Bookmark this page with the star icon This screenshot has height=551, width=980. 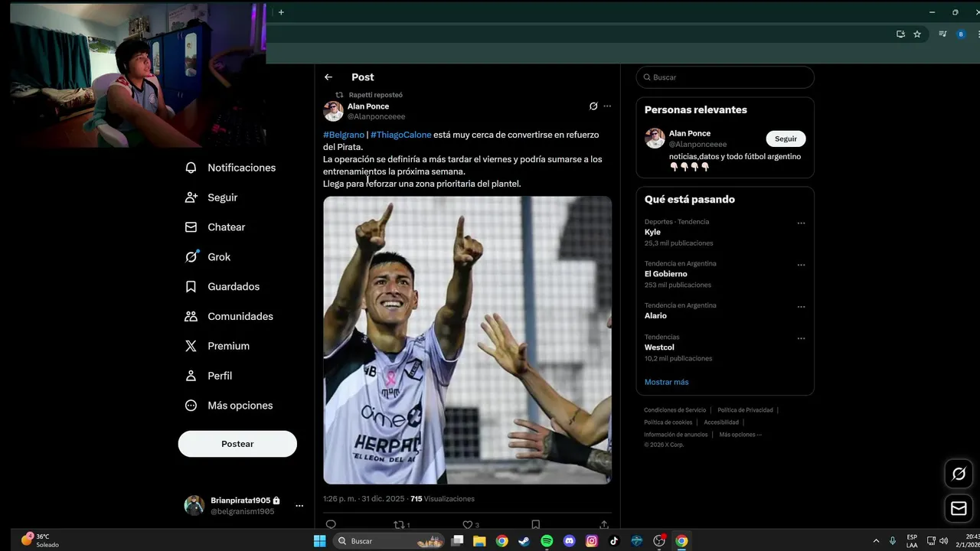click(x=917, y=34)
